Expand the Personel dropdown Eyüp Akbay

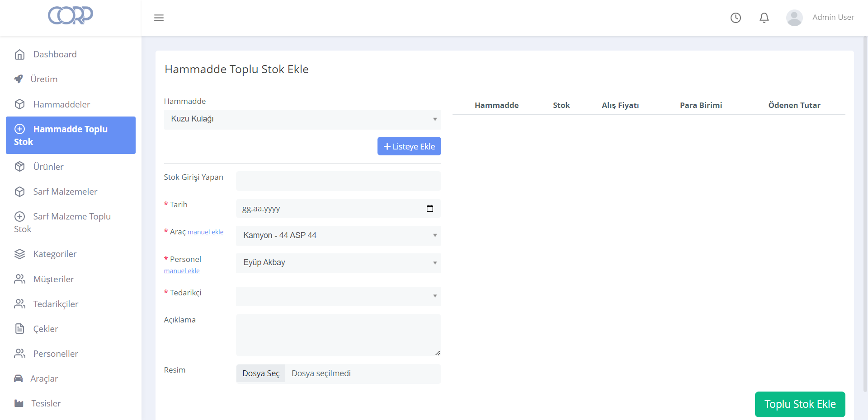tap(338, 263)
